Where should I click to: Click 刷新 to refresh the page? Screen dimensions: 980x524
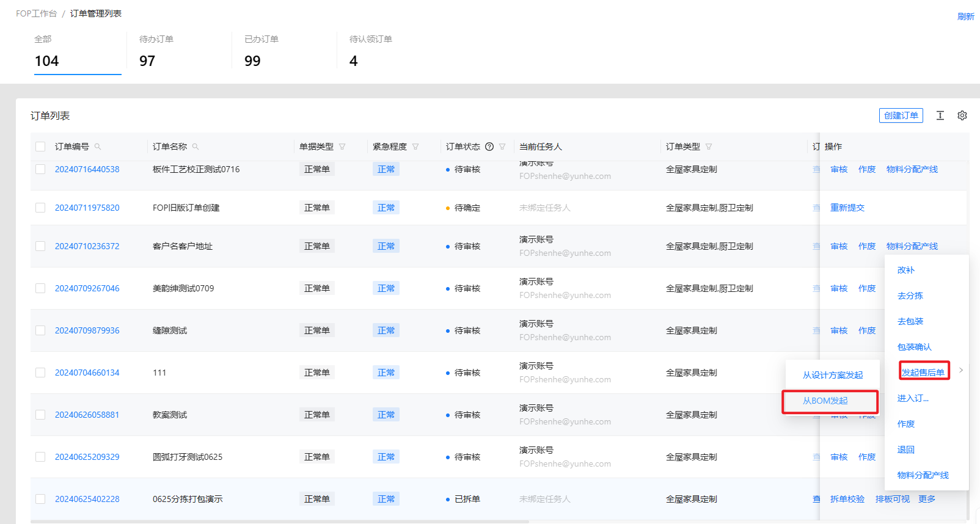[965, 16]
